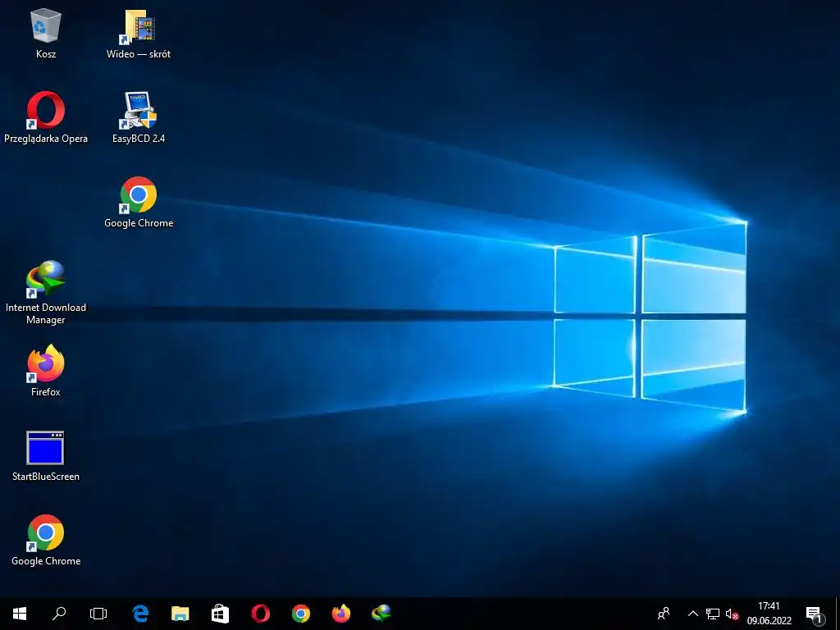Select the StartBlueScreen desktop icon
840x630 pixels.
coord(46,456)
